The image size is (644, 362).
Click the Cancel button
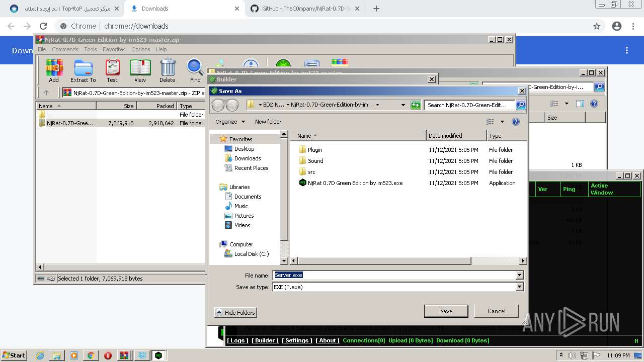point(496,311)
